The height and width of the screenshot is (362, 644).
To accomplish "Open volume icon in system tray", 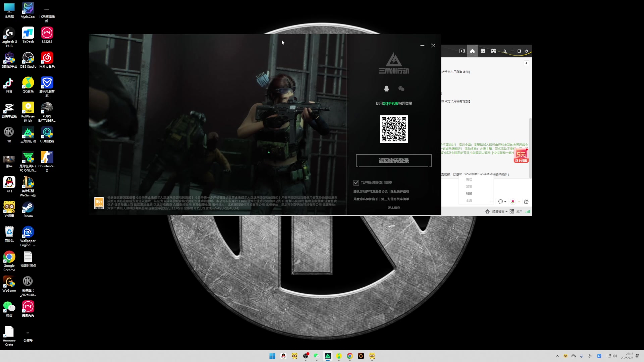I will click(x=615, y=356).
